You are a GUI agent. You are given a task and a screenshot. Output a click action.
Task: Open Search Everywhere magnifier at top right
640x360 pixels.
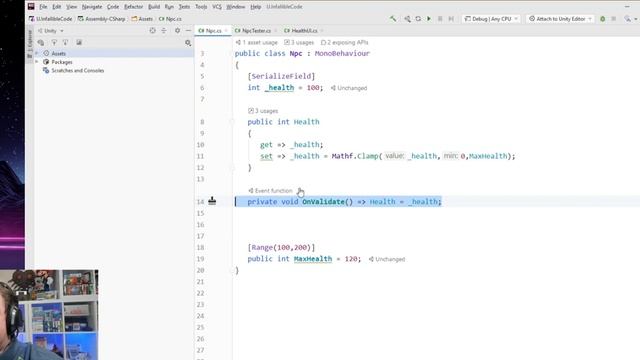click(x=628, y=19)
